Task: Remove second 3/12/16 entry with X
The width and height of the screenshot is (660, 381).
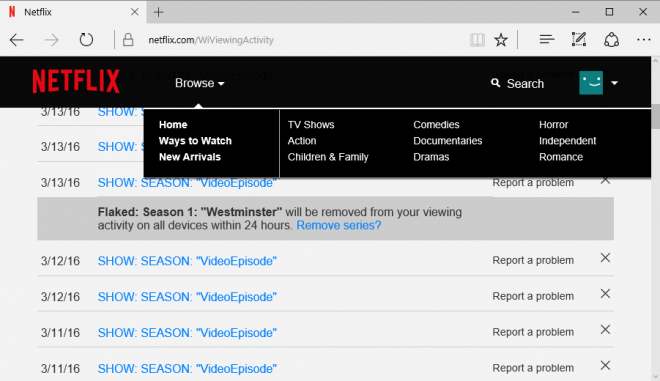Action: point(605,293)
